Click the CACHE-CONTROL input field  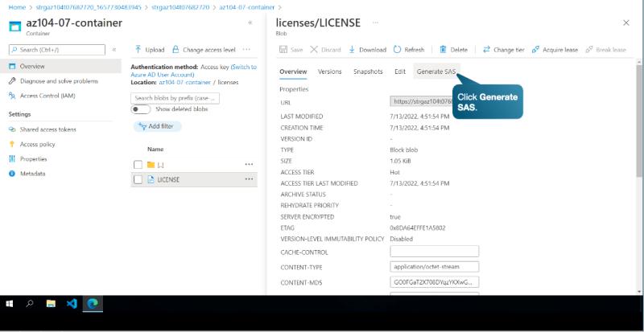pyautogui.click(x=435, y=251)
